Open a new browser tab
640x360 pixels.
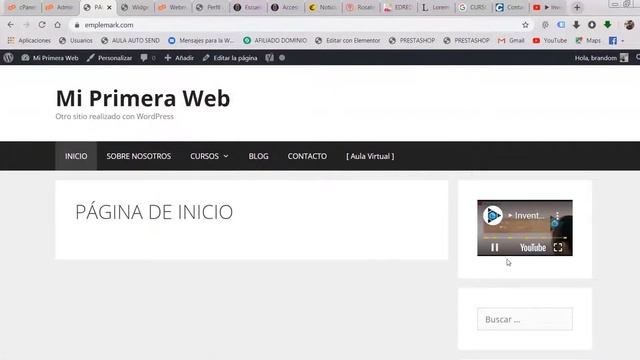pyautogui.click(x=577, y=7)
